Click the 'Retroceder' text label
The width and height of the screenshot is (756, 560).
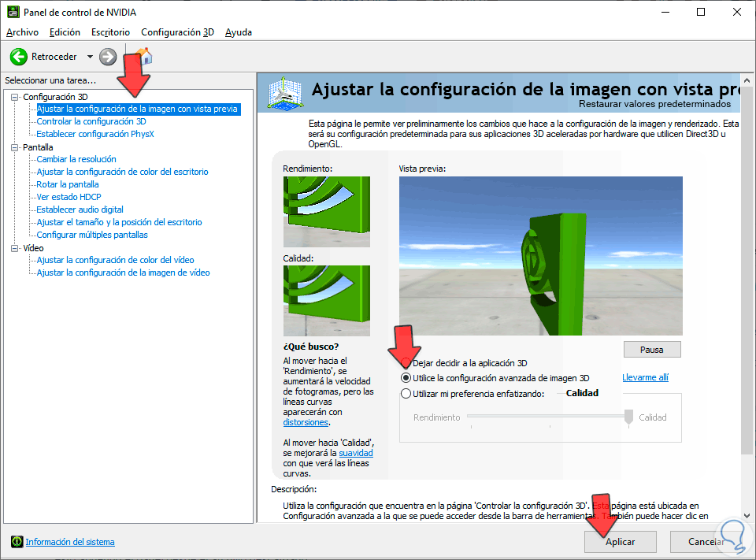[54, 57]
